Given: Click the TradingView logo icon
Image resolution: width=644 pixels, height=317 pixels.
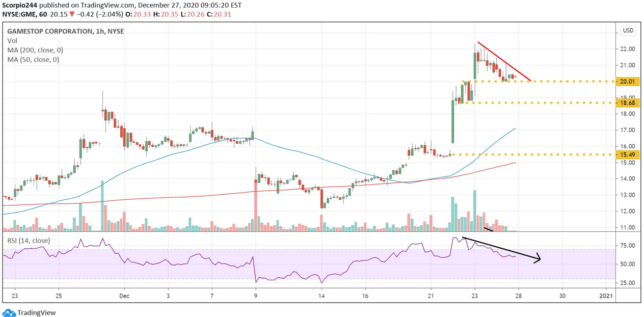Looking at the screenshot, I should [x=9, y=312].
